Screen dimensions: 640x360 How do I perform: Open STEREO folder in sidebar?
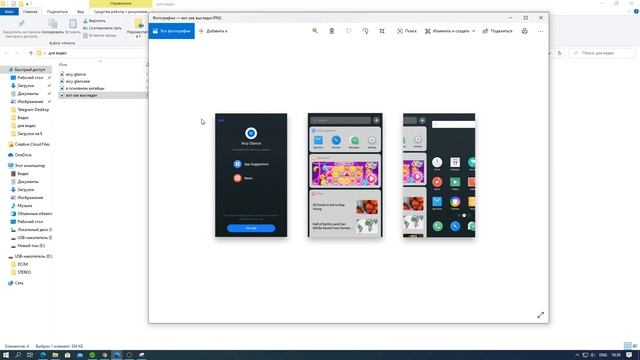click(24, 272)
